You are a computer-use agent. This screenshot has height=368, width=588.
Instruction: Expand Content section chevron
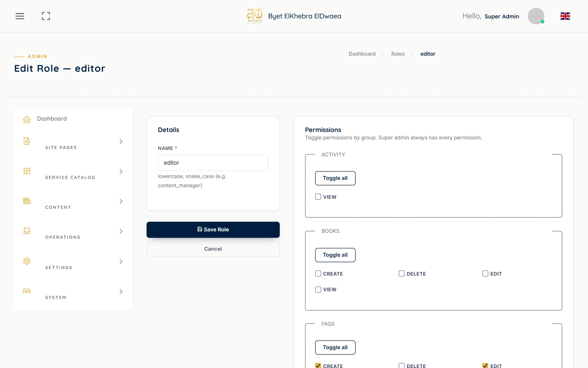pos(121,201)
